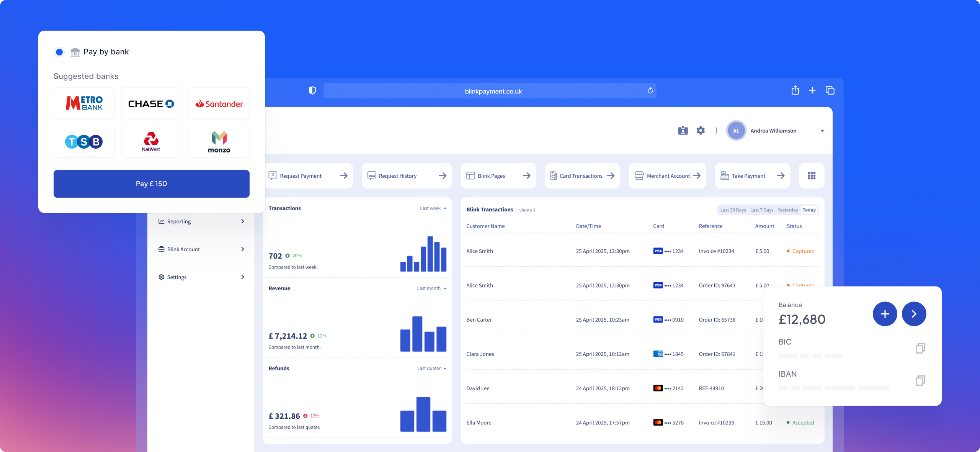This screenshot has width=980, height=452.
Task: Open Card Transactions shortcut
Action: click(x=582, y=176)
